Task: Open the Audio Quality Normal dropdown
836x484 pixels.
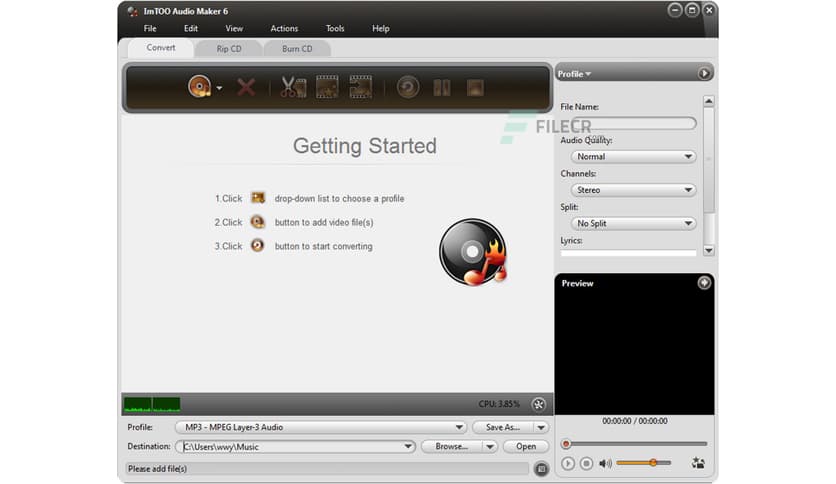Action: (633, 157)
